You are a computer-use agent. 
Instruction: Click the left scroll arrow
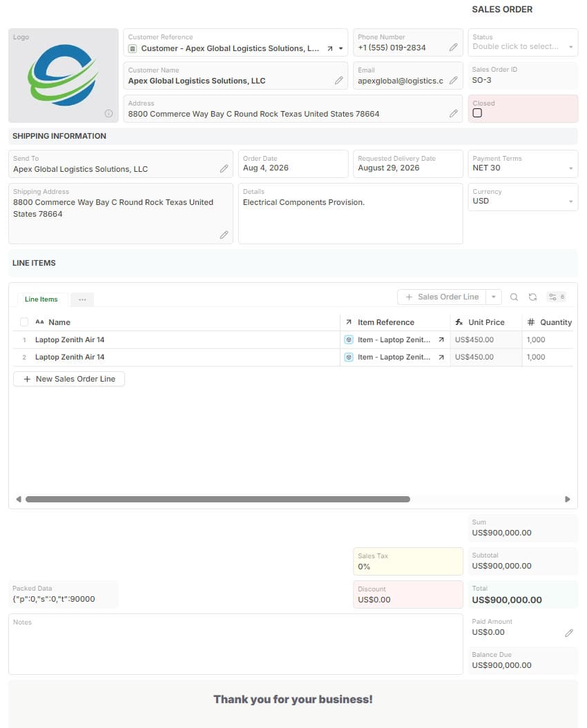click(x=19, y=499)
